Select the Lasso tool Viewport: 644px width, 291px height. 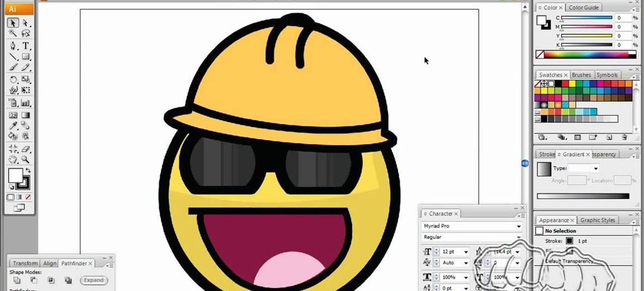click(x=26, y=34)
